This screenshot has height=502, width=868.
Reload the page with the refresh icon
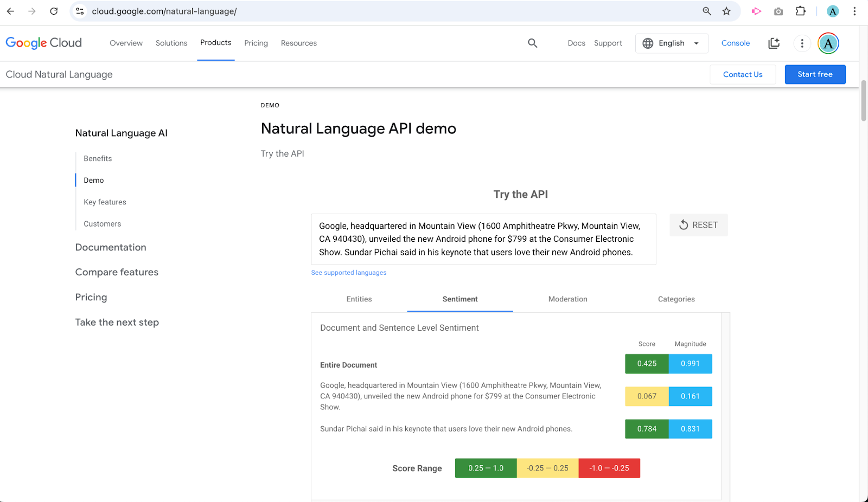coord(54,11)
